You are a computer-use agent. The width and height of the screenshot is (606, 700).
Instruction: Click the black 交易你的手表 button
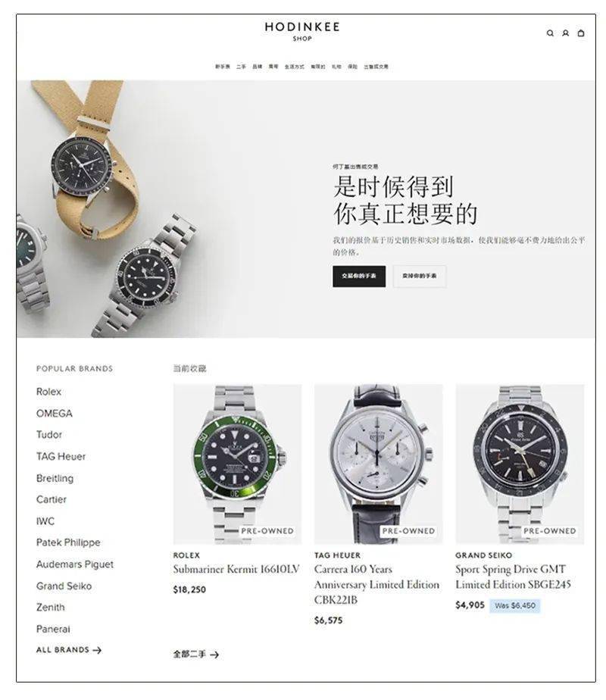coord(359,277)
